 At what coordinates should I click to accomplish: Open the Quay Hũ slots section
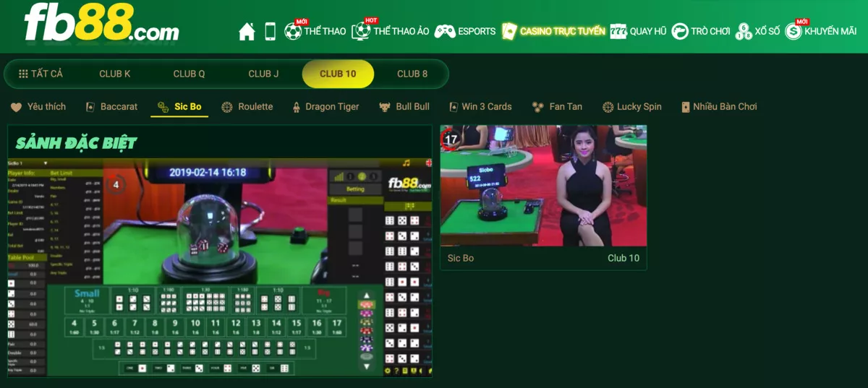point(638,31)
